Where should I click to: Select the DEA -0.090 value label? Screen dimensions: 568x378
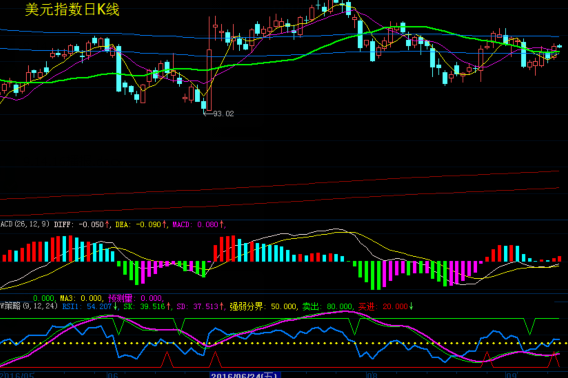click(138, 225)
